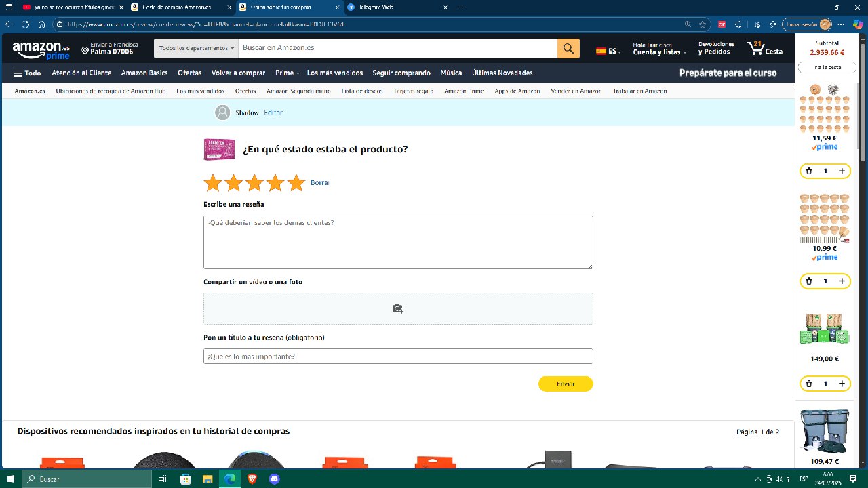The width and height of the screenshot is (868, 488).
Task: Click Borrar to clear the star rating
Action: click(320, 183)
